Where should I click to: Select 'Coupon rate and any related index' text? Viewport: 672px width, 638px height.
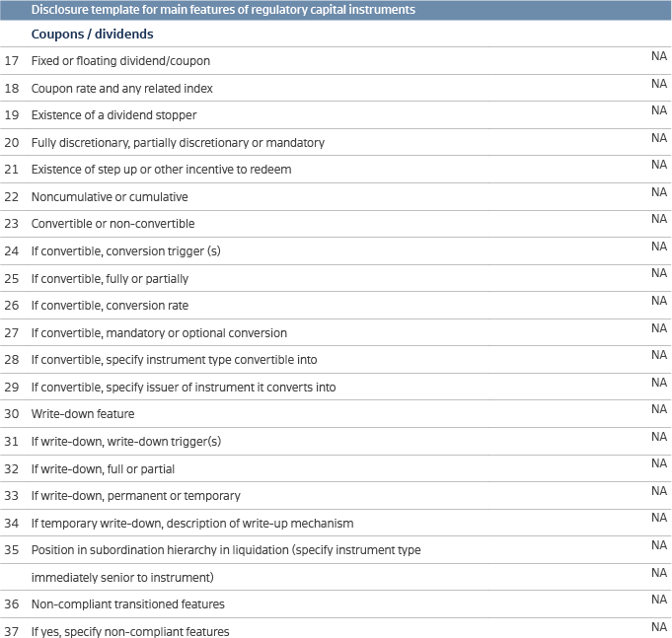click(x=121, y=89)
